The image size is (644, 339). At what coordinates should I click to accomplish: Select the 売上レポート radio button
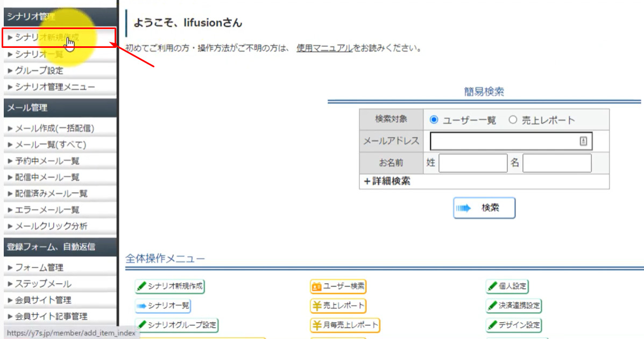[512, 120]
